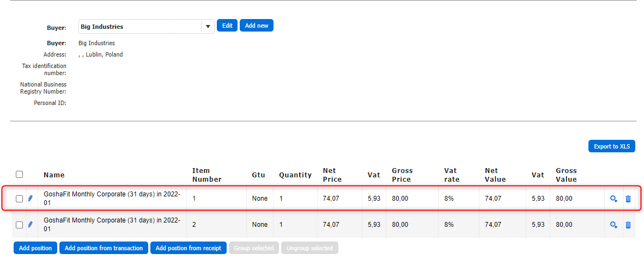Select Add position from receipt

tap(189, 248)
